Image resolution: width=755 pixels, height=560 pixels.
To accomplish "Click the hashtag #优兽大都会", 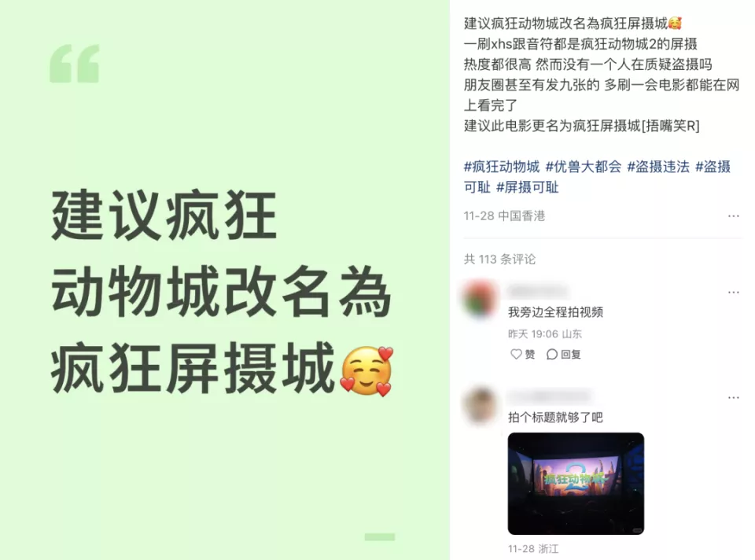I will point(583,167).
